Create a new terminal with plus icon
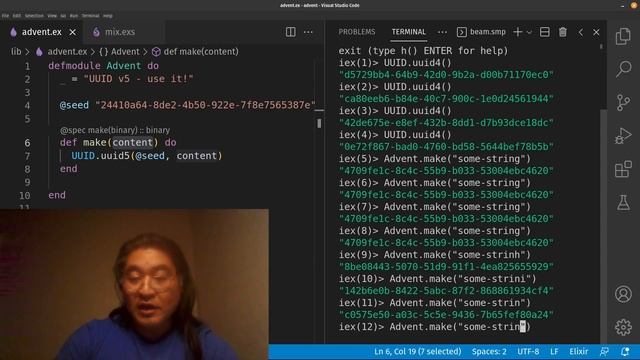 pyautogui.click(x=518, y=32)
